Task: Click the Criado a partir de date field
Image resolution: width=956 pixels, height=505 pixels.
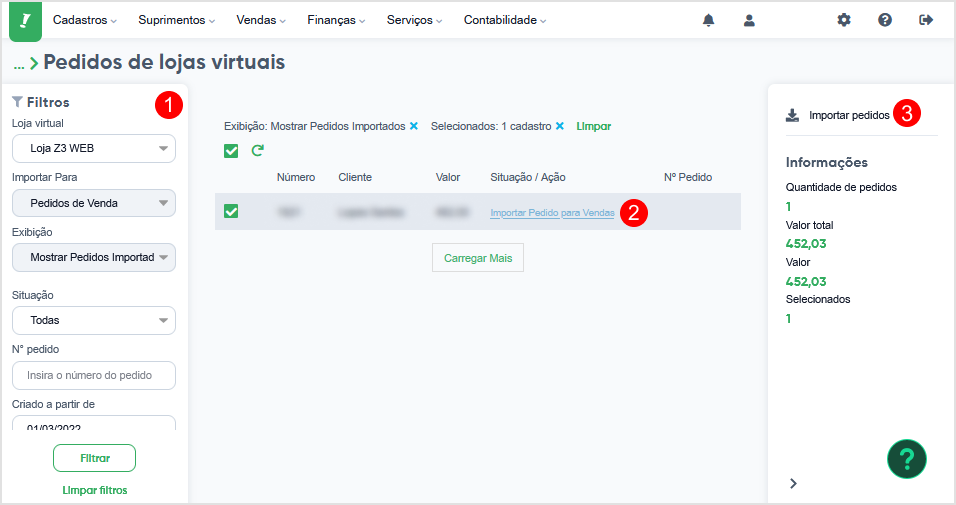Action: point(94,423)
